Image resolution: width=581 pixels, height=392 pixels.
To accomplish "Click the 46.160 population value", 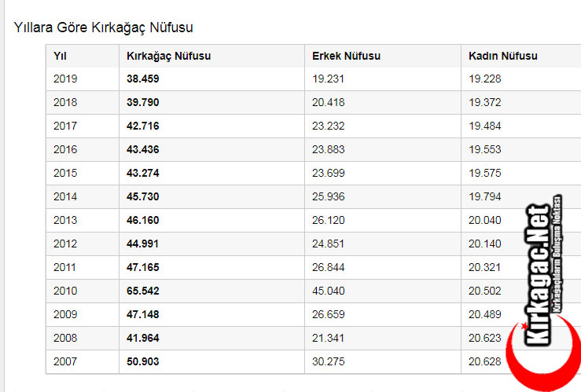I will click(x=142, y=221).
